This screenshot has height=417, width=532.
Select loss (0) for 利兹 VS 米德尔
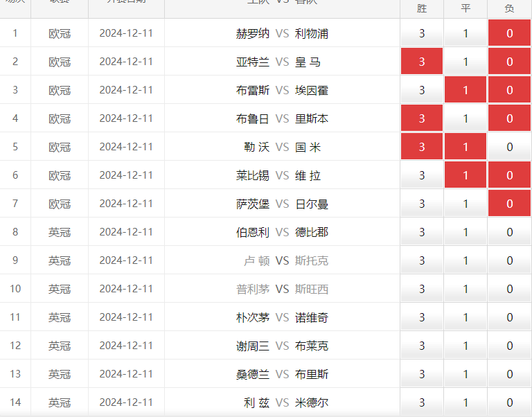[509, 402]
